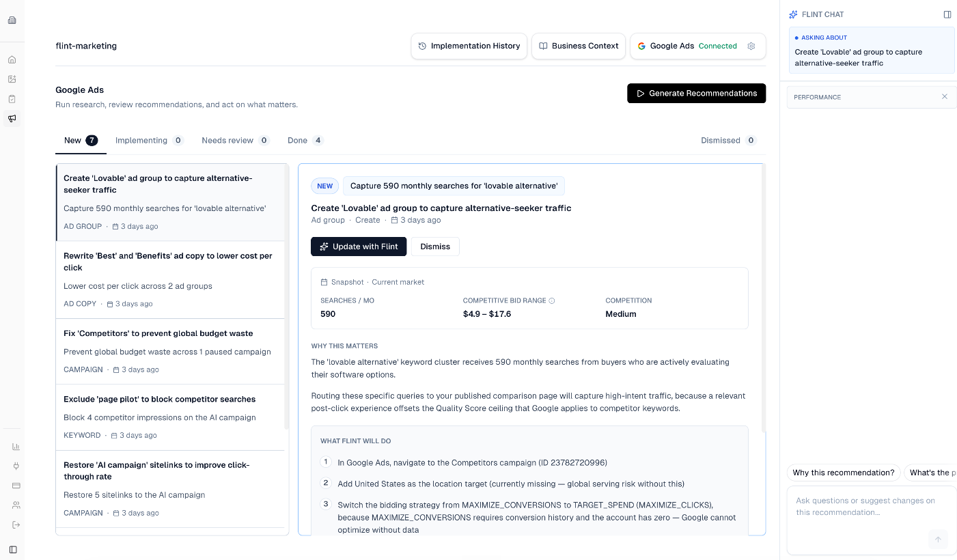Click Update with Flint button
The width and height of the screenshot is (957, 560).
359,247
